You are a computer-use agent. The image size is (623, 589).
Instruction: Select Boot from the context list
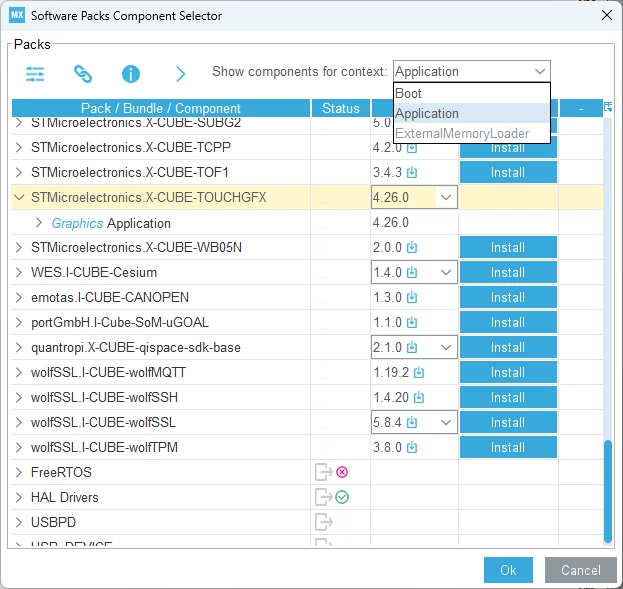pyautogui.click(x=472, y=93)
